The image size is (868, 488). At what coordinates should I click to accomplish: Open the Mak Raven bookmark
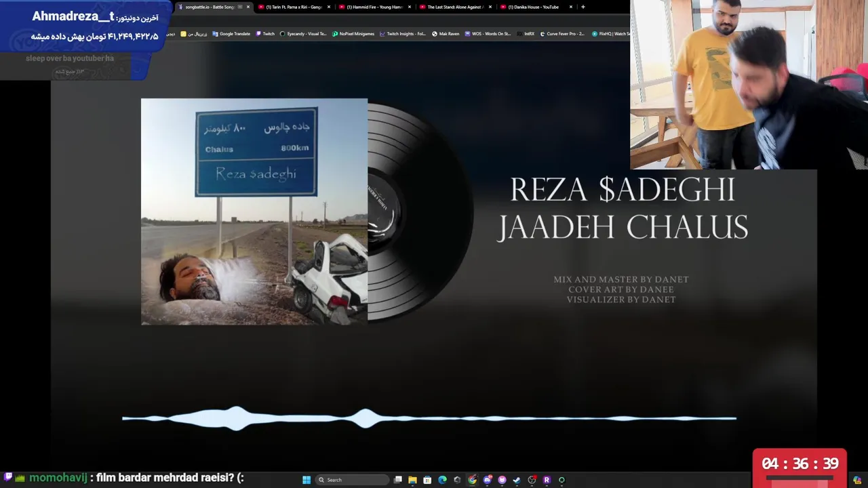(x=445, y=34)
